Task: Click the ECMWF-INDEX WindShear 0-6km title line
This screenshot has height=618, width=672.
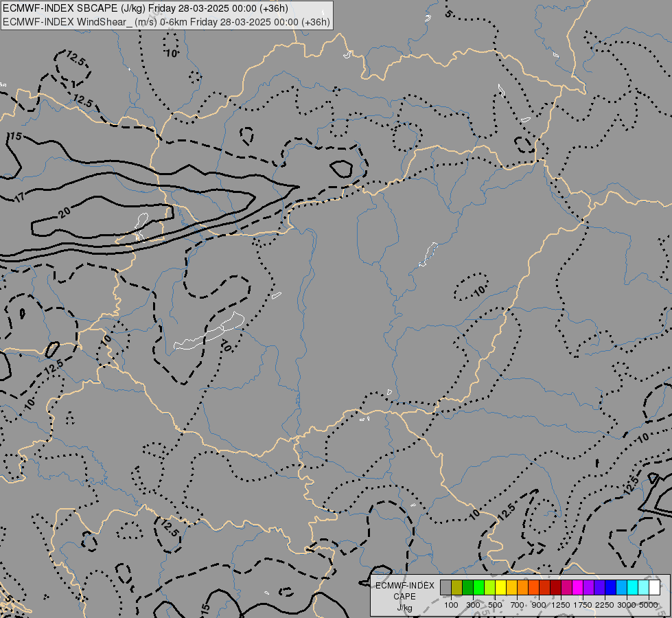Action: tap(166, 21)
